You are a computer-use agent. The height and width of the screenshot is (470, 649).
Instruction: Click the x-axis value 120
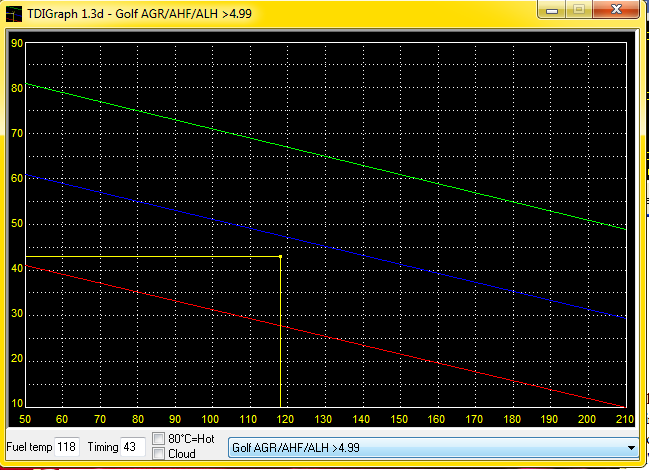tap(285, 419)
